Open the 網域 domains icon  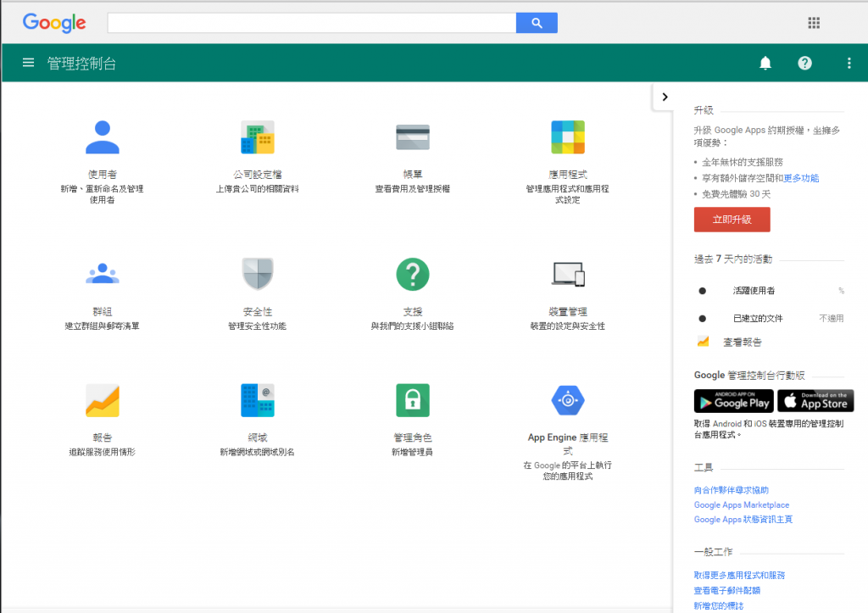258,400
